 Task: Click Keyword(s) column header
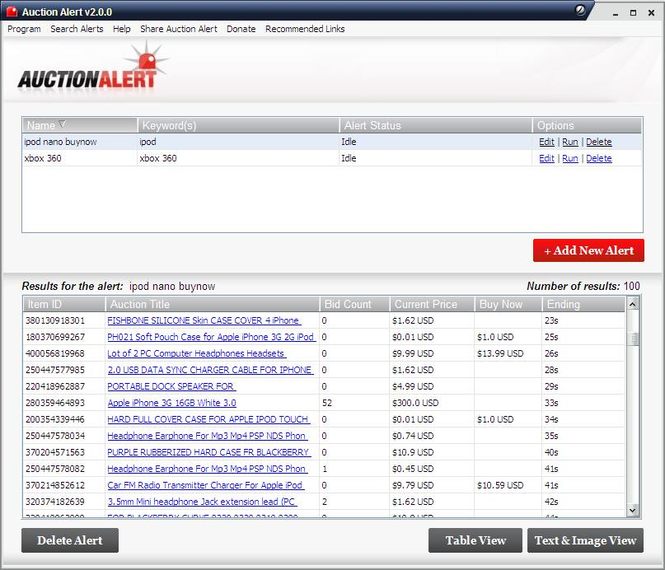point(238,126)
